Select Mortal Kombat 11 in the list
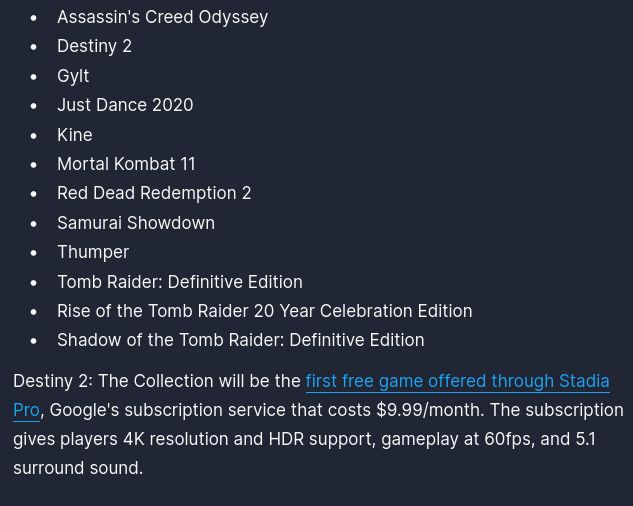Image resolution: width=633 pixels, height=506 pixels. (x=126, y=164)
